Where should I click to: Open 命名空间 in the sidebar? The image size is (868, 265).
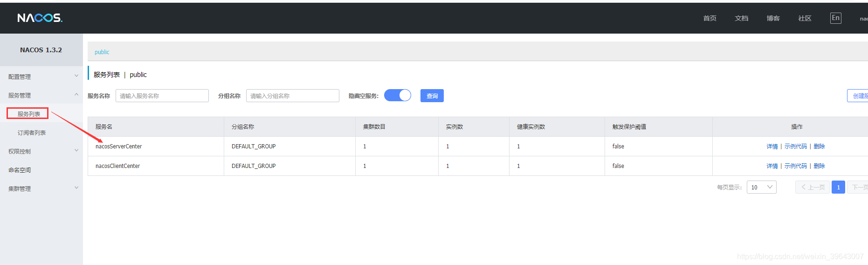(20, 170)
